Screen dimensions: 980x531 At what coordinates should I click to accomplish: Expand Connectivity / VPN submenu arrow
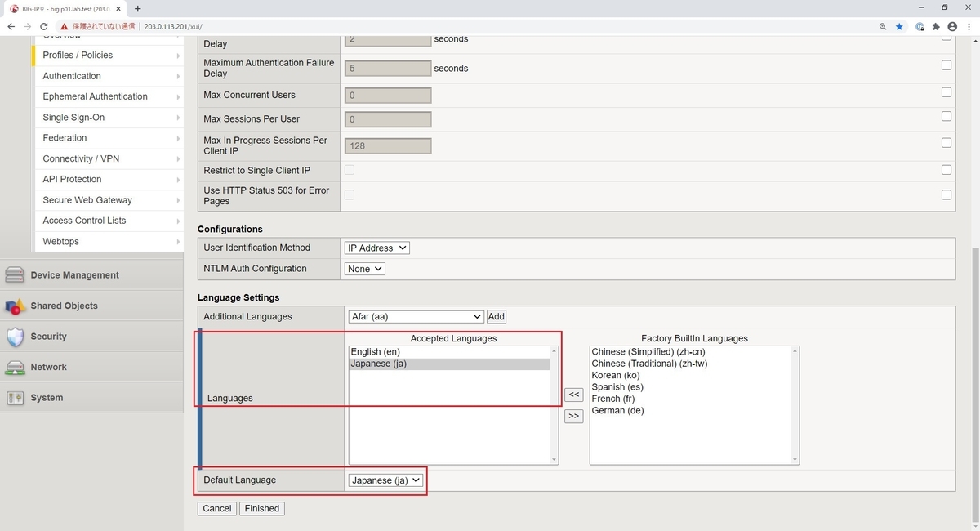tap(178, 158)
